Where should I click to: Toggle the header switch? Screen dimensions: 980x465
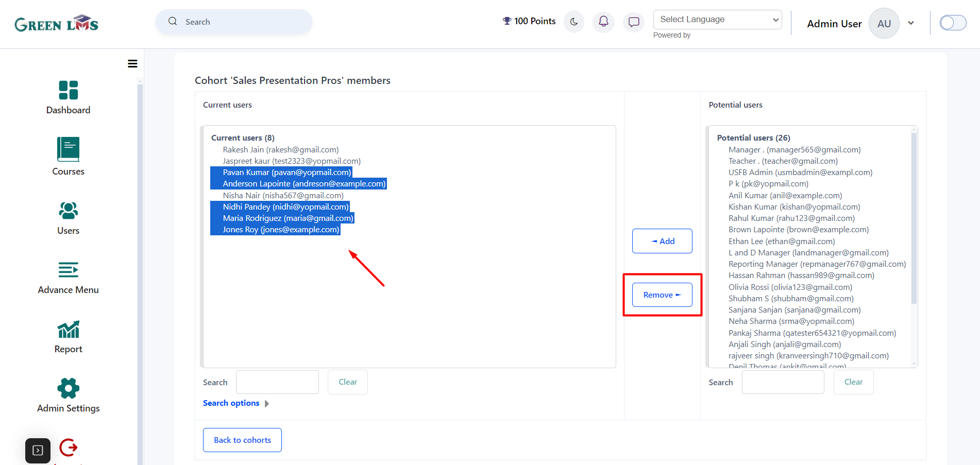(x=953, y=23)
